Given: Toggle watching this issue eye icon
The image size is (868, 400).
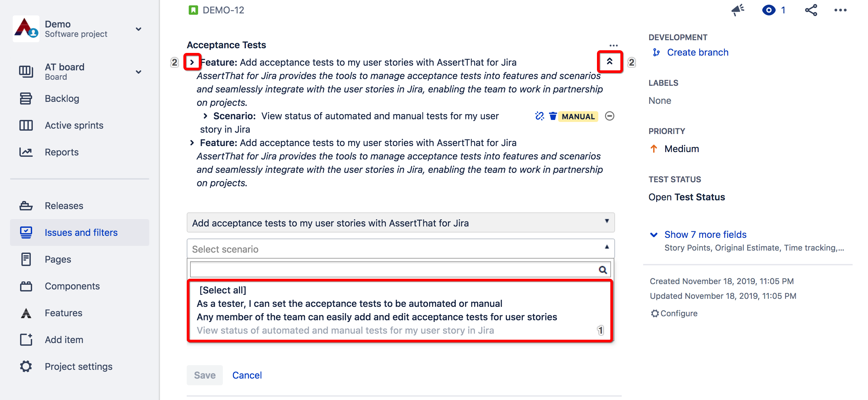Looking at the screenshot, I should pyautogui.click(x=769, y=10).
